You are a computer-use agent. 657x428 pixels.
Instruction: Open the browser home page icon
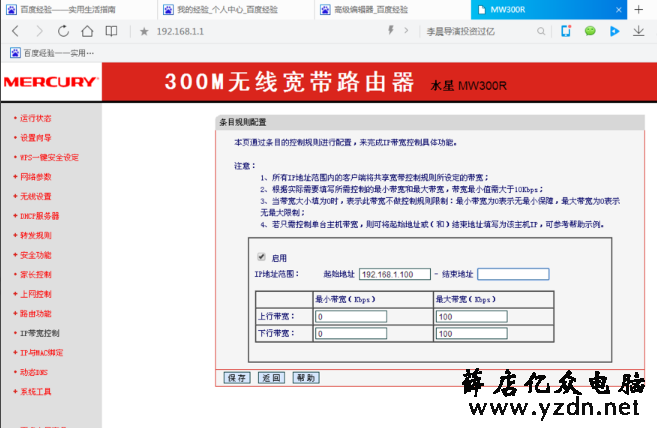(x=87, y=31)
